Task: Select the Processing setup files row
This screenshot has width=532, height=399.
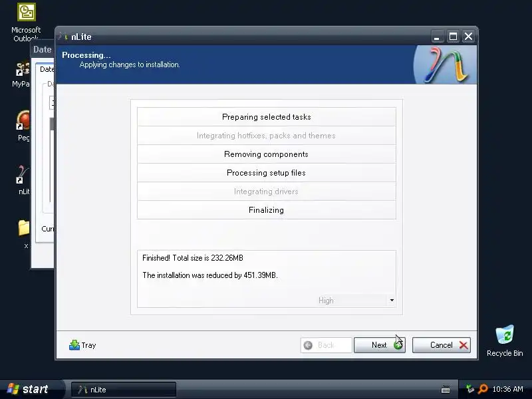Action: pos(267,173)
